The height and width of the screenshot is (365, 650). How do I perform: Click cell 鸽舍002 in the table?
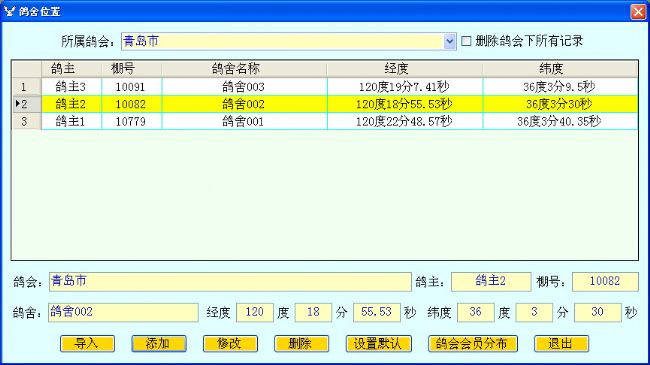(244, 104)
